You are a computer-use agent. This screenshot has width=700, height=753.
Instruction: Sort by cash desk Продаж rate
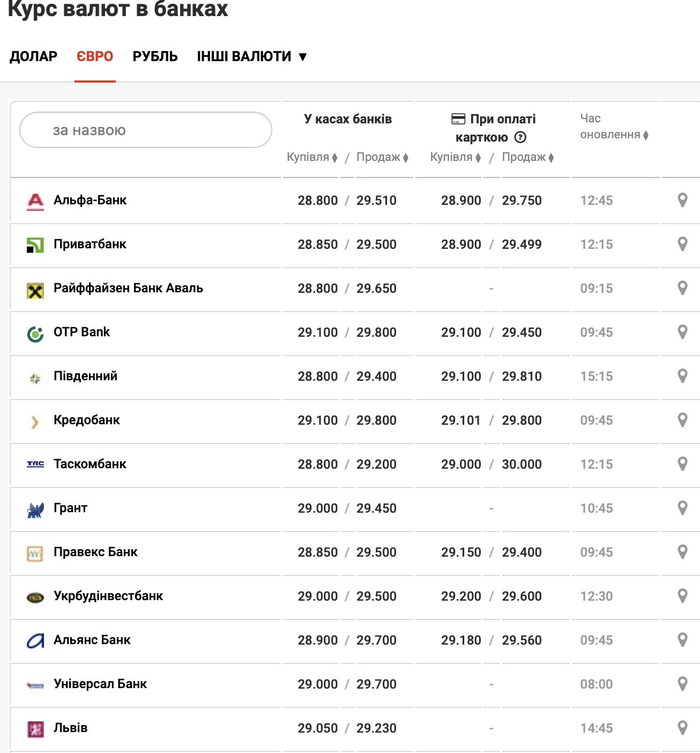[382, 157]
